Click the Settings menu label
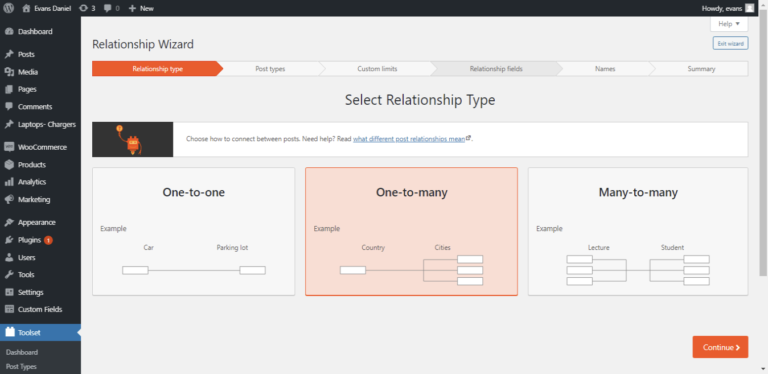The height and width of the screenshot is (374, 768). point(31,292)
